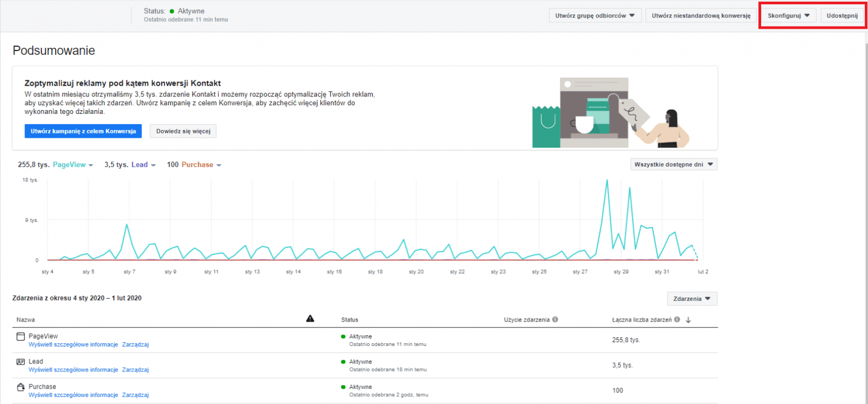Open Wszystkie dostępne dni date range dropdown
The height and width of the screenshot is (404, 868).
click(674, 164)
